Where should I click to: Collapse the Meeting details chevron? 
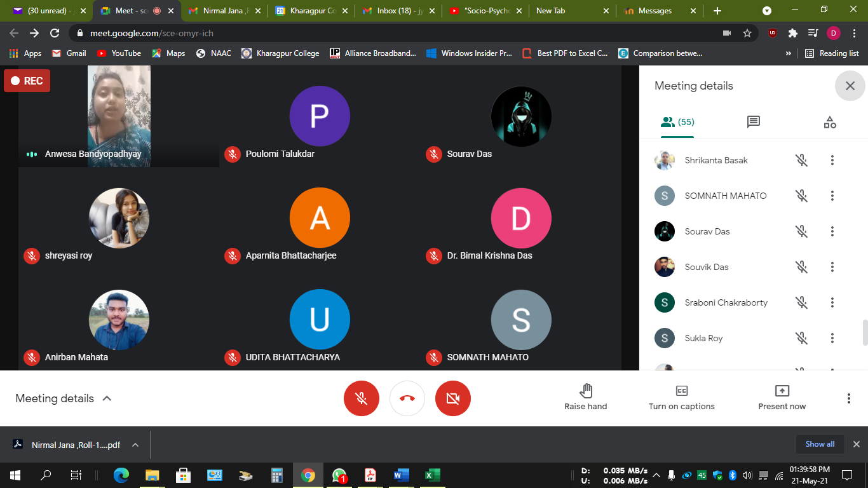[107, 398]
